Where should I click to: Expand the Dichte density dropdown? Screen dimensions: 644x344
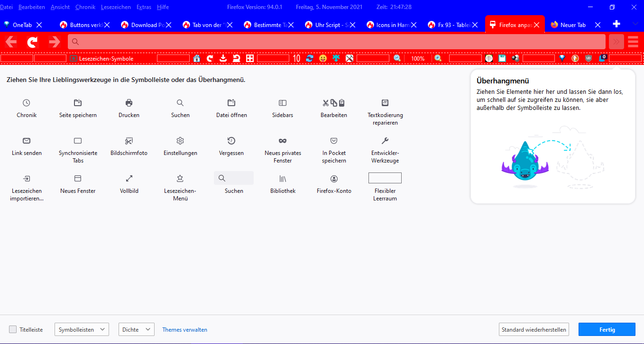[x=136, y=329]
